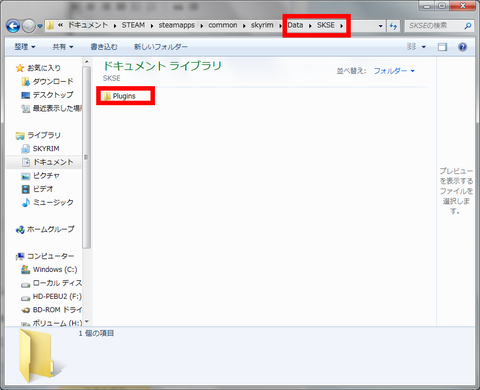Open the SKYRIM library
Viewport: 480px width, 390px height.
(46, 149)
